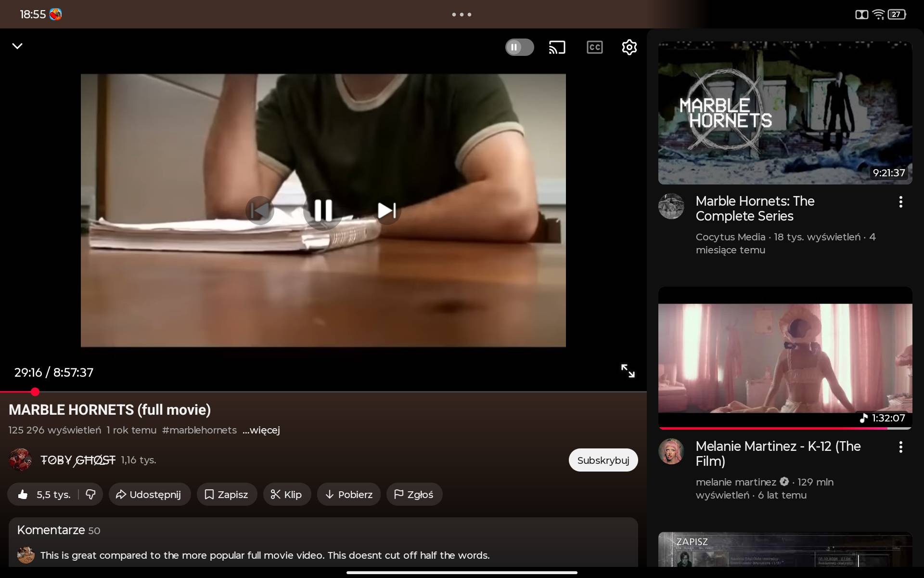Tap the battery indicator showing 27
This screenshot has height=578, width=924.
coord(897,14)
